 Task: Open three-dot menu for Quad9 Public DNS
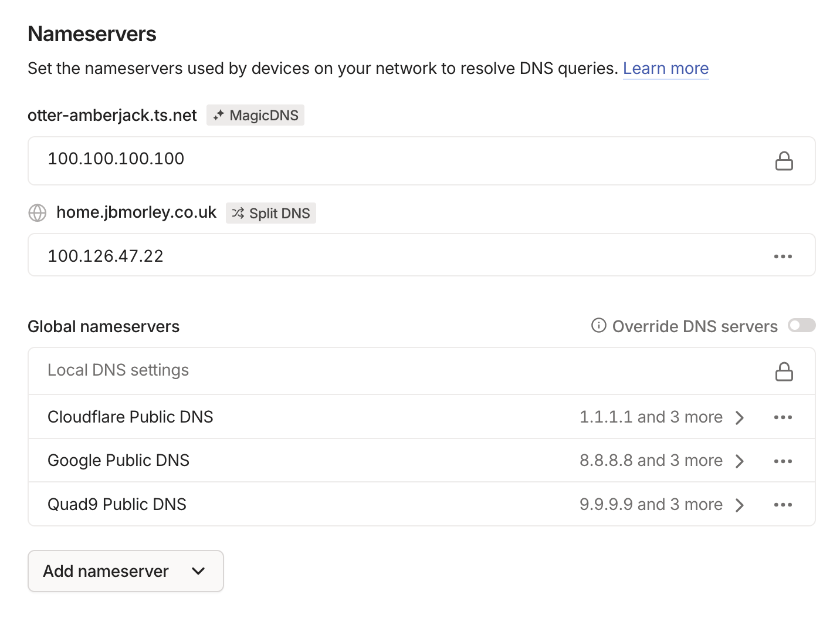click(783, 505)
